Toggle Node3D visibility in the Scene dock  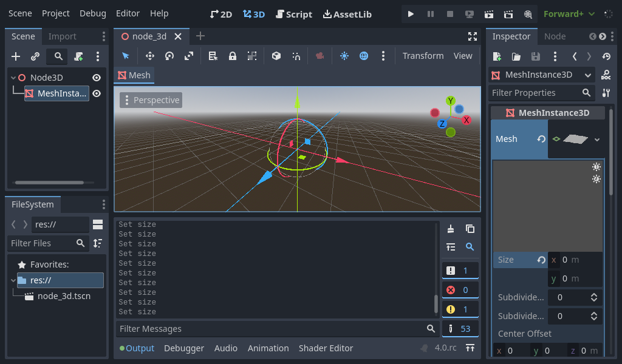click(97, 77)
